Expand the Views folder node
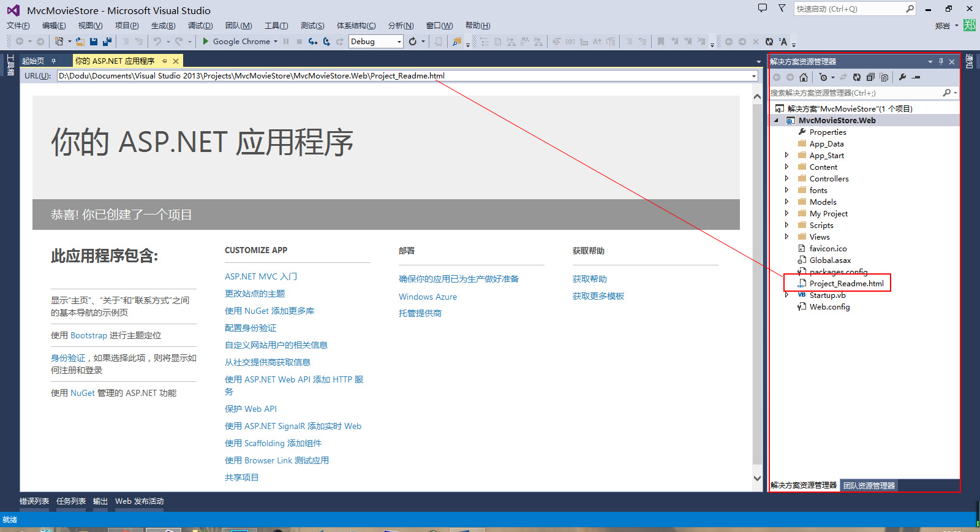The image size is (980, 532). tap(787, 237)
